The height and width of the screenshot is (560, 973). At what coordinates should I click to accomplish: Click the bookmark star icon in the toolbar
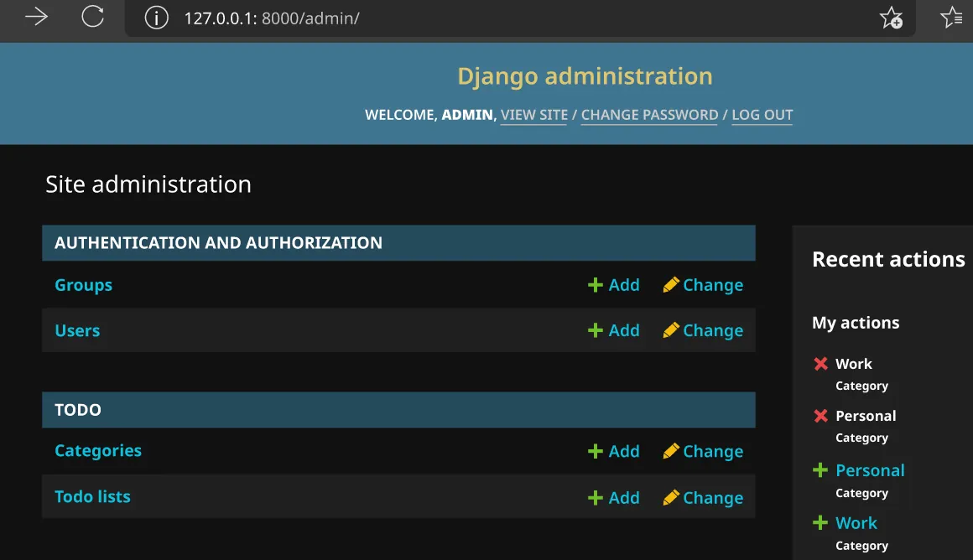(x=892, y=18)
